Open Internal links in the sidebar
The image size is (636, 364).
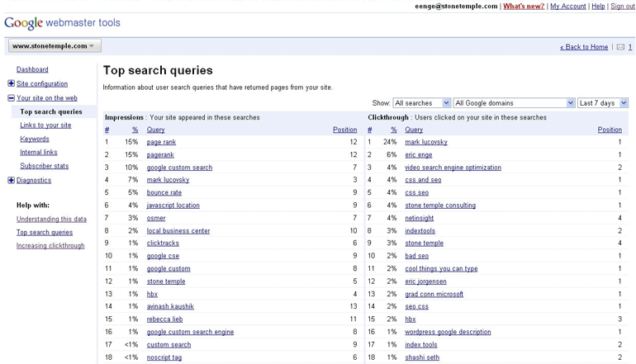(x=39, y=152)
